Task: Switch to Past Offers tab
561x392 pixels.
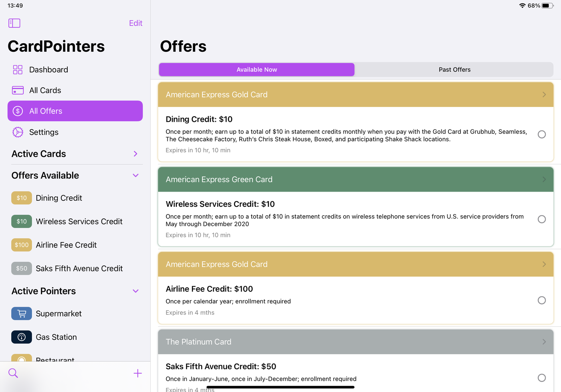Action: (454, 70)
